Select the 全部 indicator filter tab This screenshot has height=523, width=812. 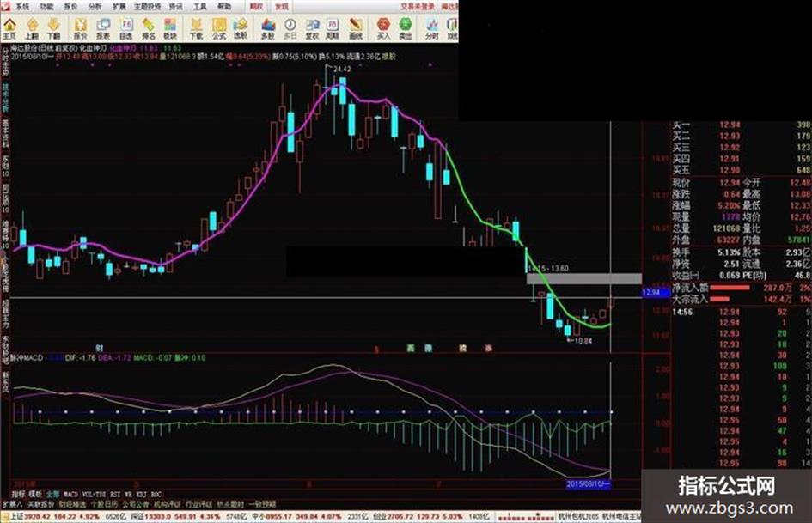tap(52, 495)
